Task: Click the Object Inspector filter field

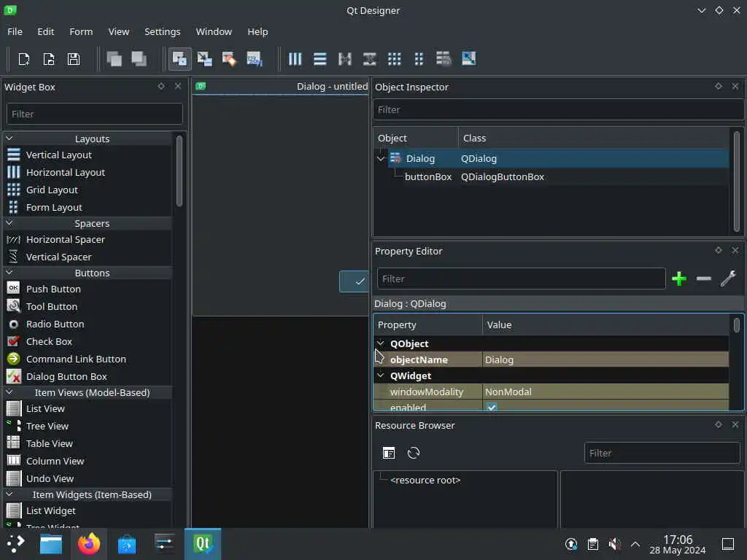Action: (x=558, y=109)
